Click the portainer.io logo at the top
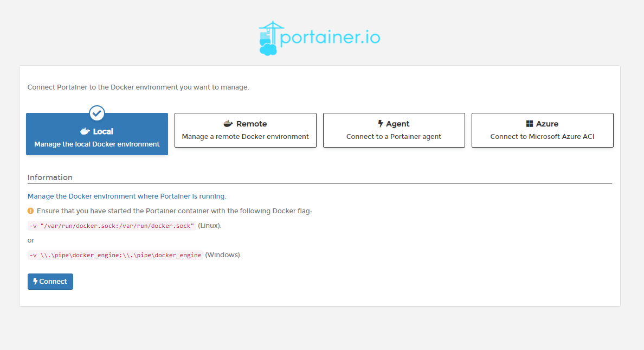Image resolution: width=644 pixels, height=350 pixels. click(319, 37)
